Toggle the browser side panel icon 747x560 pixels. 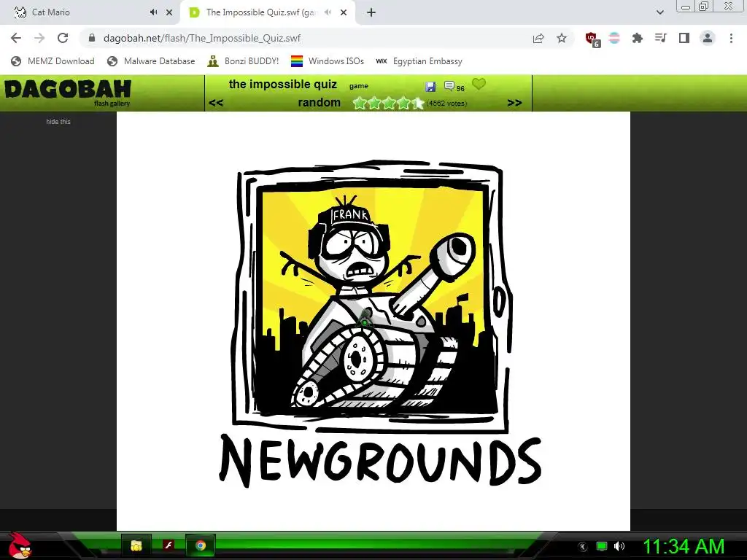point(684,38)
